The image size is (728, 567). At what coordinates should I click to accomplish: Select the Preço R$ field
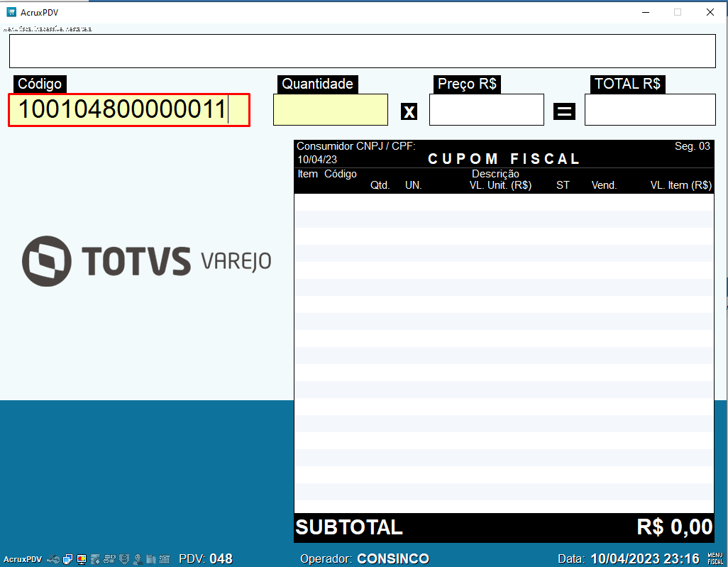(x=486, y=109)
